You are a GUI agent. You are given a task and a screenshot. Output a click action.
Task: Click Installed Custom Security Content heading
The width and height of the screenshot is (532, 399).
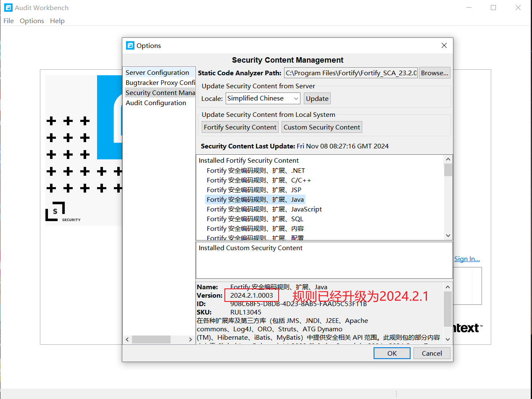tap(250, 248)
